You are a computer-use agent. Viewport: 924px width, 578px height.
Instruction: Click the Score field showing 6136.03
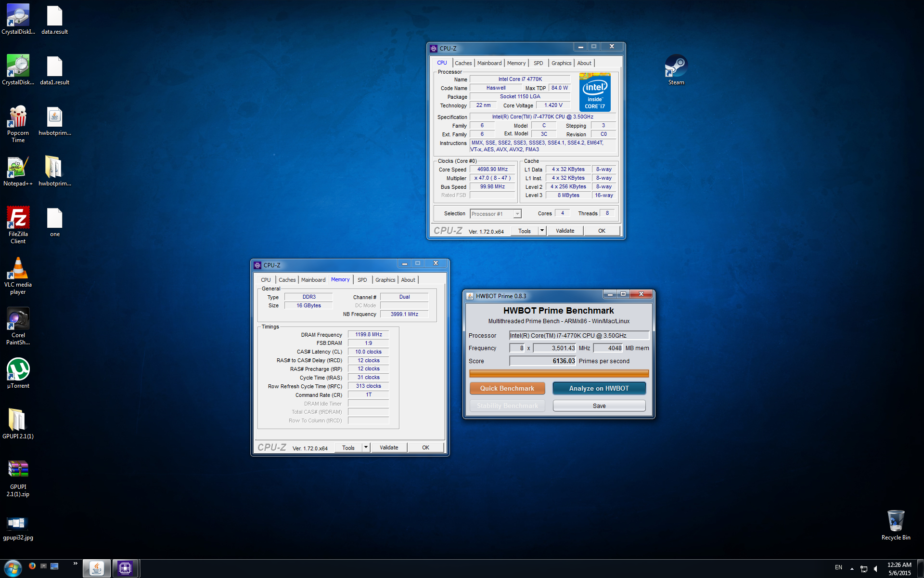543,361
